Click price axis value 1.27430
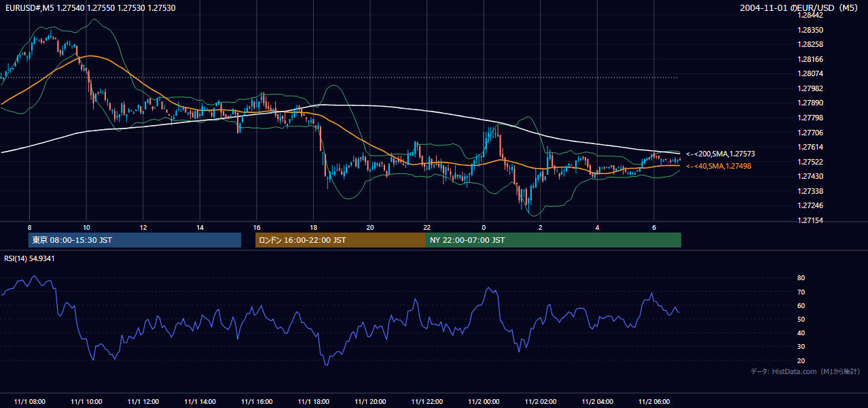Image resolution: width=868 pixels, height=408 pixels. 812,176
